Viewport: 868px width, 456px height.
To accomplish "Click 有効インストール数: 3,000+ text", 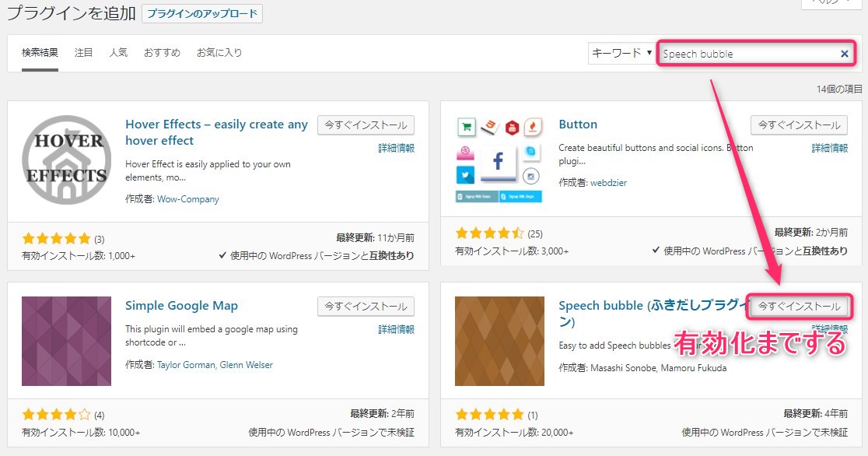I will click(512, 251).
